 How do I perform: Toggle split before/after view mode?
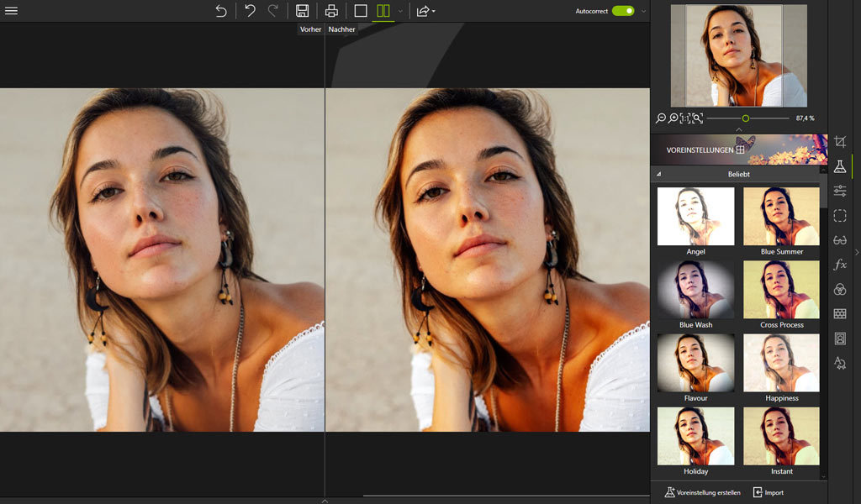[x=383, y=11]
